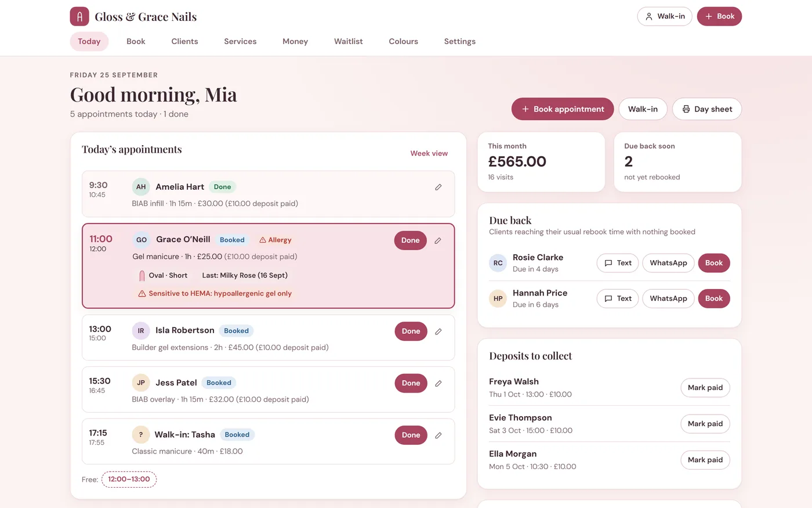Click the Book appointment button
The height and width of the screenshot is (508, 812).
(x=563, y=109)
